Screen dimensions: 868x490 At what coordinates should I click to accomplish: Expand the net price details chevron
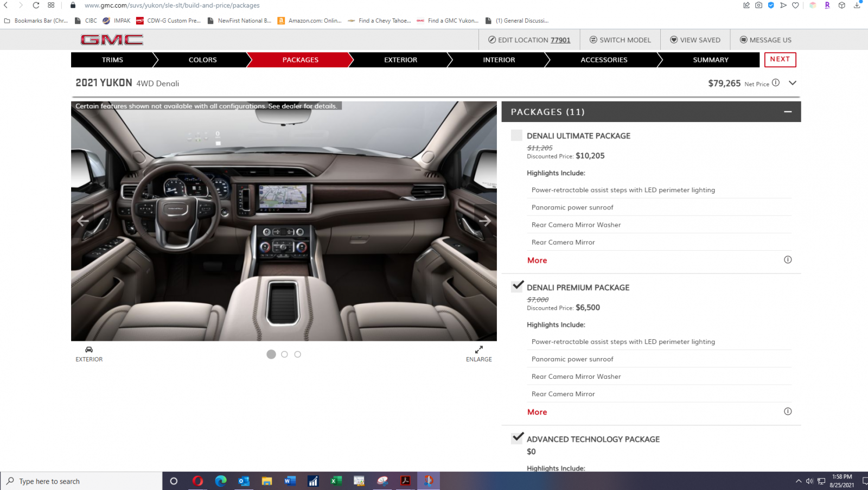coord(793,83)
